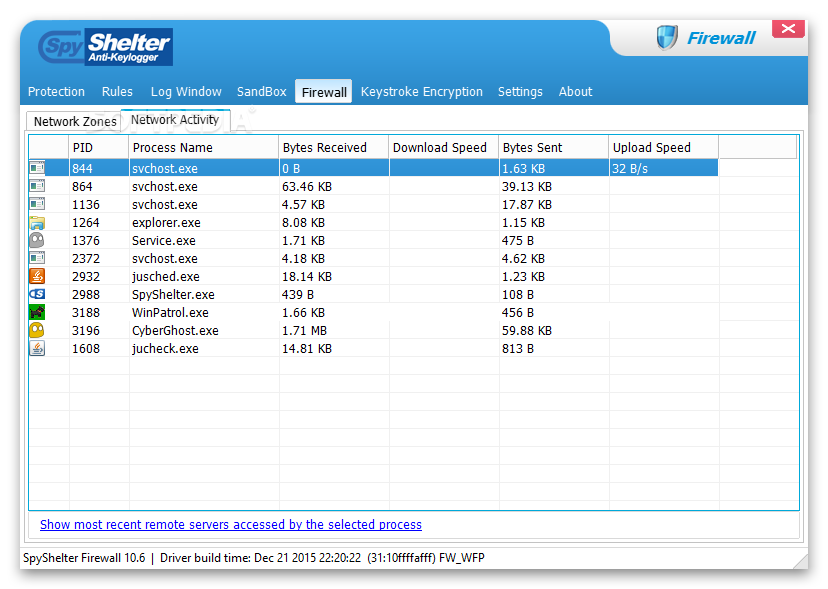Select the SpyShelter.exe process name
Image resolution: width=828 pixels, height=589 pixels.
(x=173, y=294)
